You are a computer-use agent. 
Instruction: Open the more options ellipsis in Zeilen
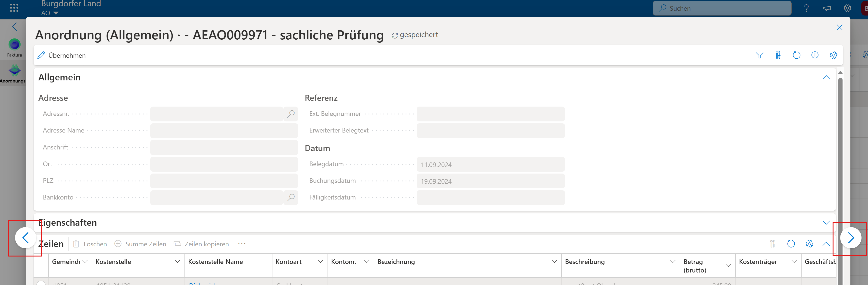(242, 244)
